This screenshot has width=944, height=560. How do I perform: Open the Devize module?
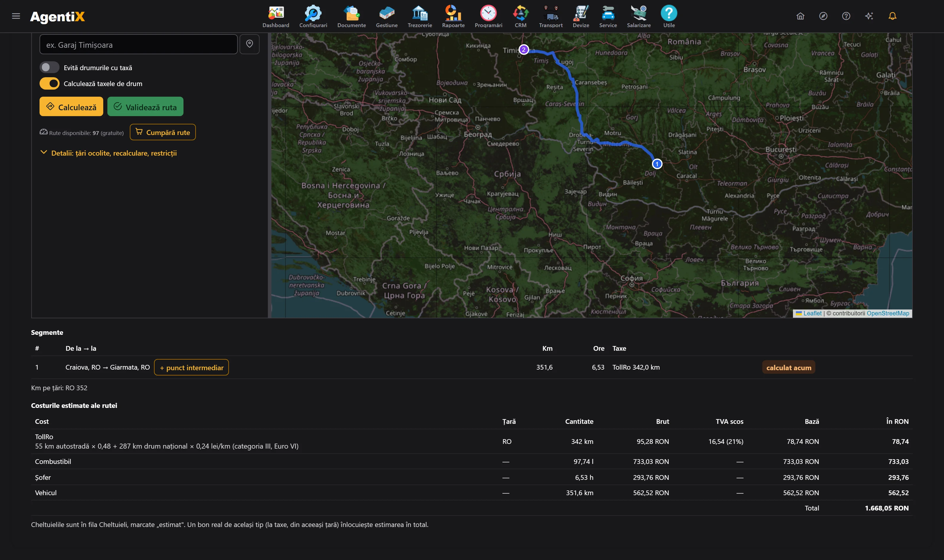click(581, 17)
